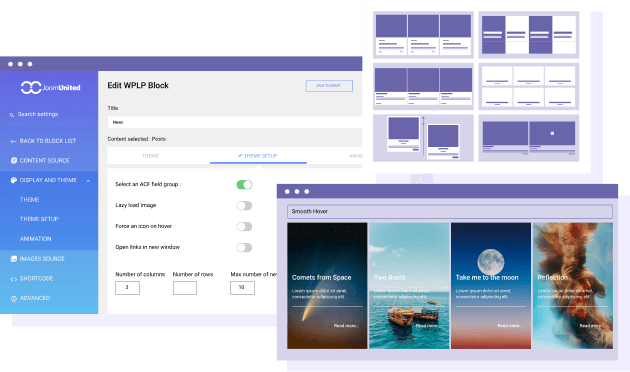Viewport: 630px width, 372px height.
Task: Click the Display and Theme palette icon
Action: [x=14, y=180]
